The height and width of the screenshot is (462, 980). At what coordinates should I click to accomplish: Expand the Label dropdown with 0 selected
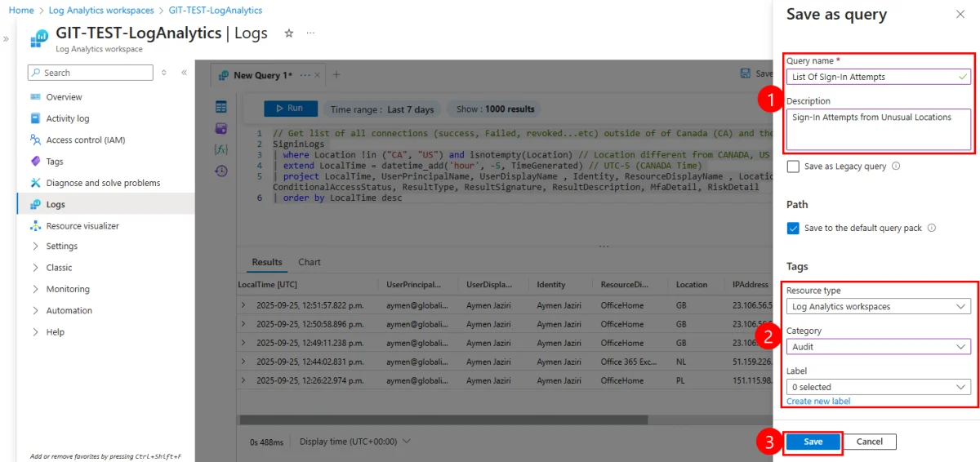(x=878, y=387)
